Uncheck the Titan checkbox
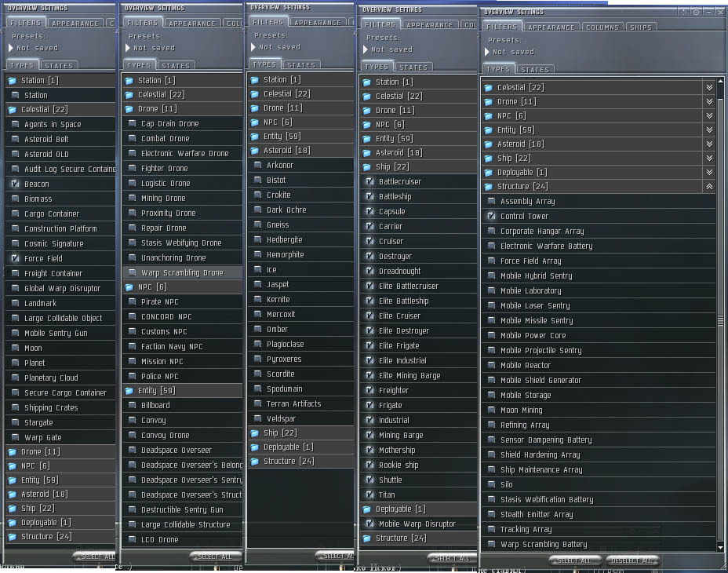Screen dimensions: 728x573 (x=370, y=495)
